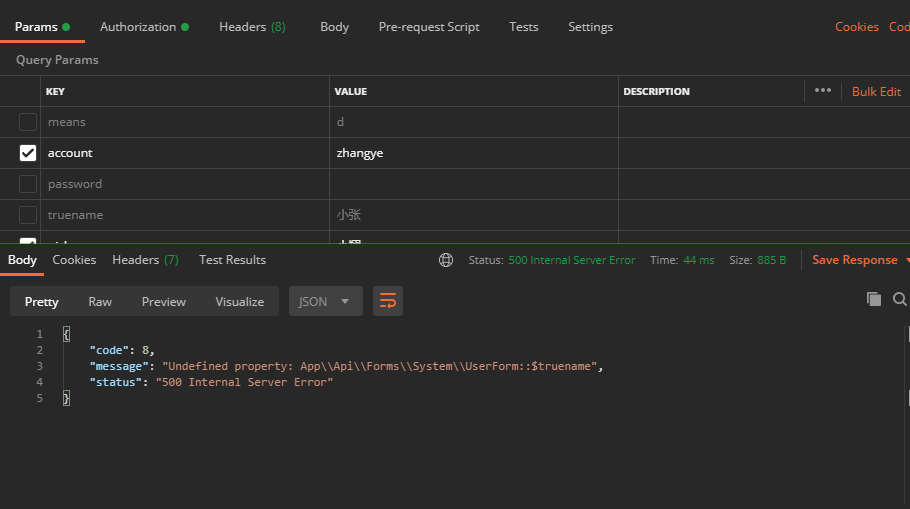Click the Undefined property error message string
This screenshot has width=910, height=509.
380,366
